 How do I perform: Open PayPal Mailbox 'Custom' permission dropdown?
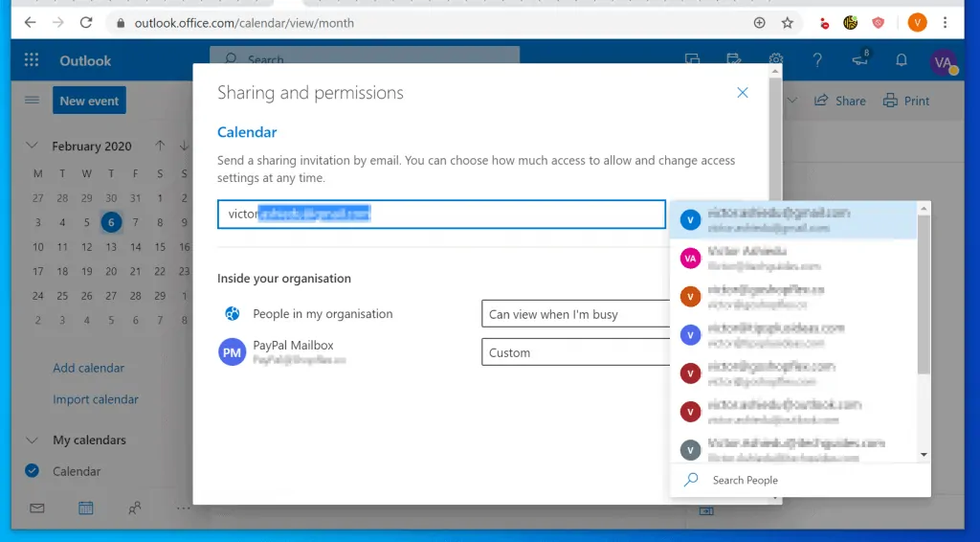tap(574, 352)
